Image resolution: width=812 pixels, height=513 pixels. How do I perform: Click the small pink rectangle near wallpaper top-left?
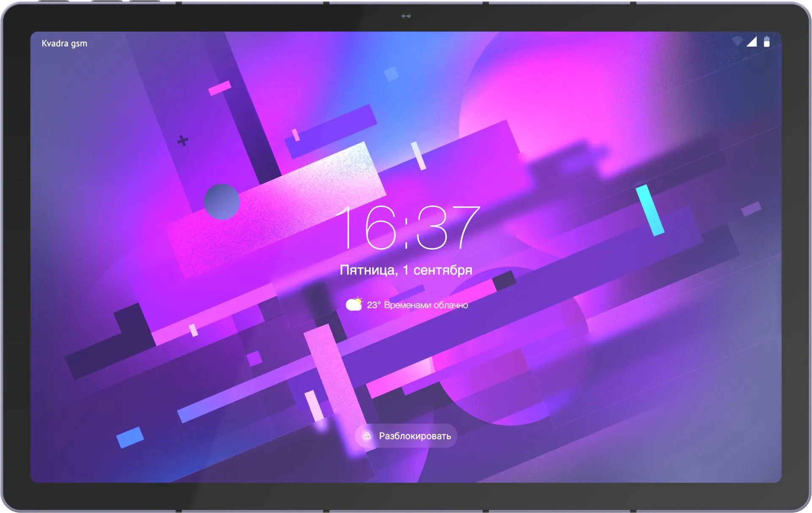coord(220,88)
